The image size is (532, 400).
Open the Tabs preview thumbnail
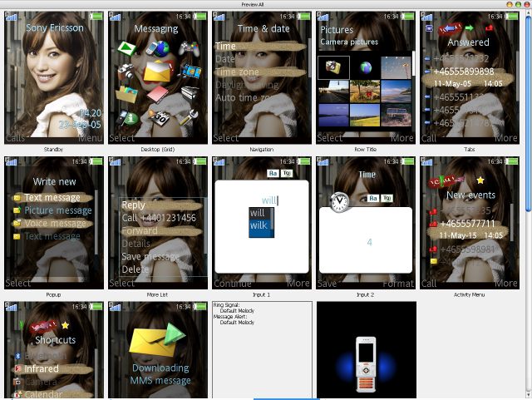tap(470, 77)
